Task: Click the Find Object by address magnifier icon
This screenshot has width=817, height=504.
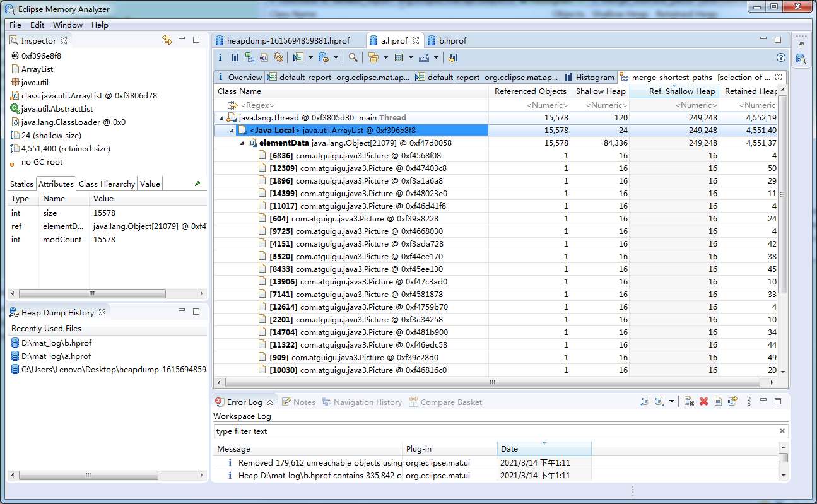Action: click(x=353, y=57)
